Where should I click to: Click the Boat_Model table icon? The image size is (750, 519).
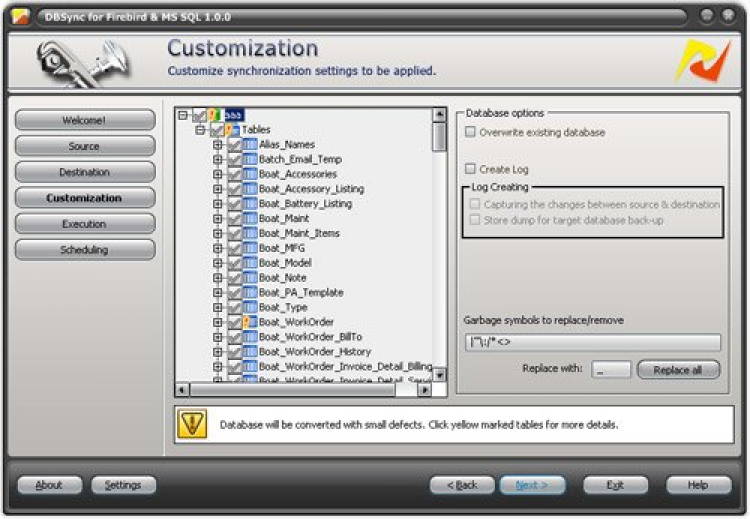coord(250,263)
